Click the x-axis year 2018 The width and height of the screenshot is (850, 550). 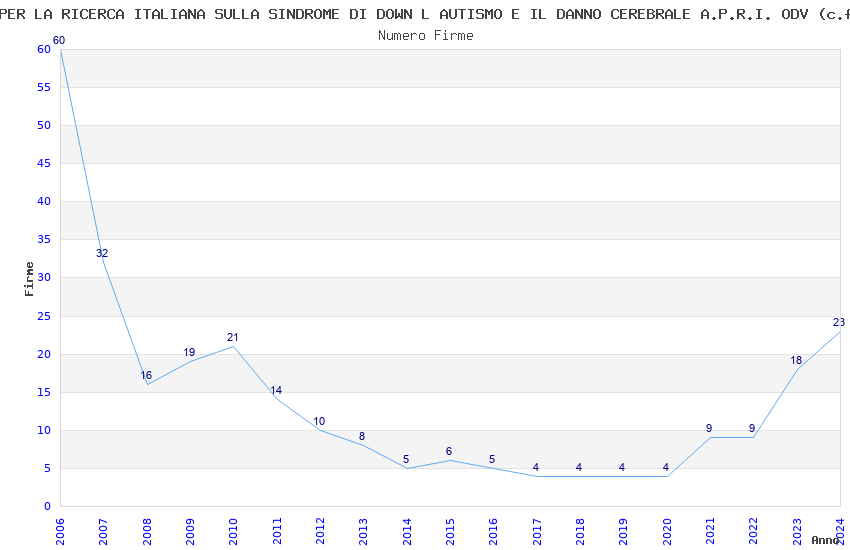coord(581,531)
